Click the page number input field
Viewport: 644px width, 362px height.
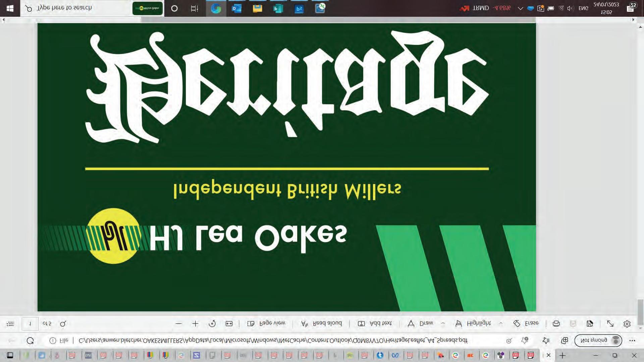[30, 324]
